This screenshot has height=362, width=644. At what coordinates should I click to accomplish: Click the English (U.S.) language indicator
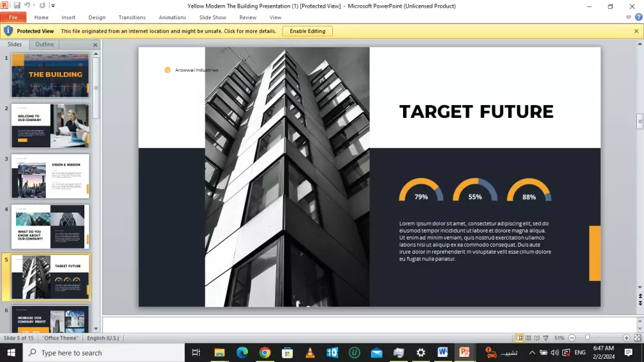(102, 338)
